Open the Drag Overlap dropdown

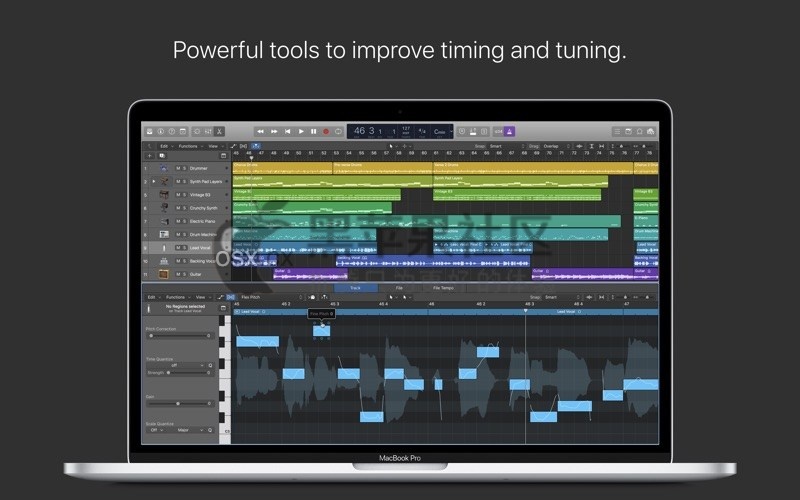[557, 146]
